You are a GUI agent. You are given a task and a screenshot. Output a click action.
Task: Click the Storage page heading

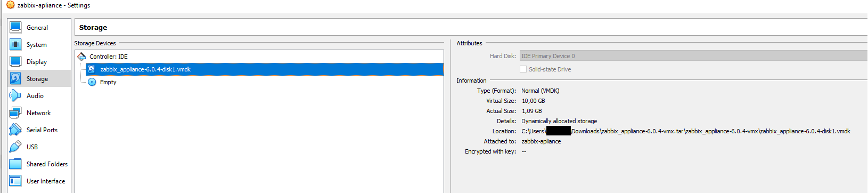(93, 27)
